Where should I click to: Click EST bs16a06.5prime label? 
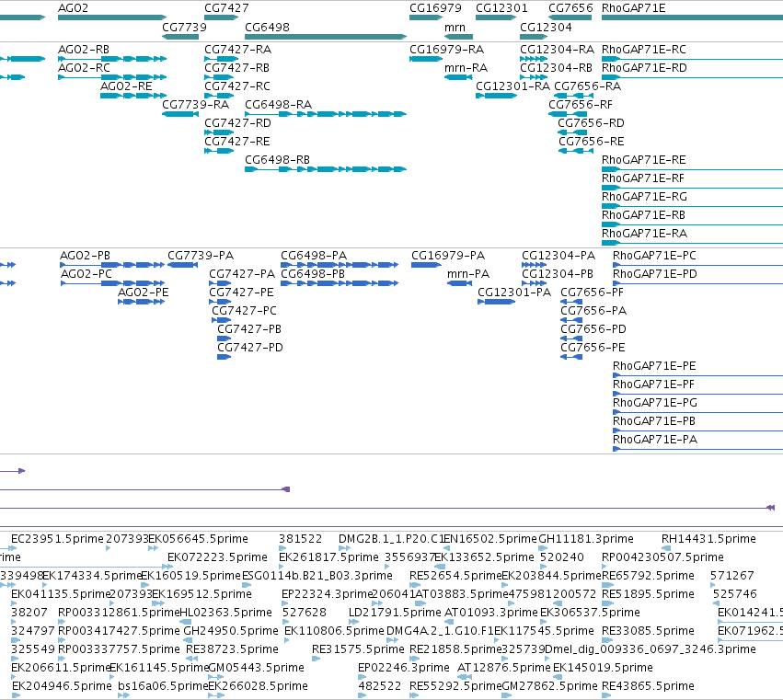click(x=163, y=686)
